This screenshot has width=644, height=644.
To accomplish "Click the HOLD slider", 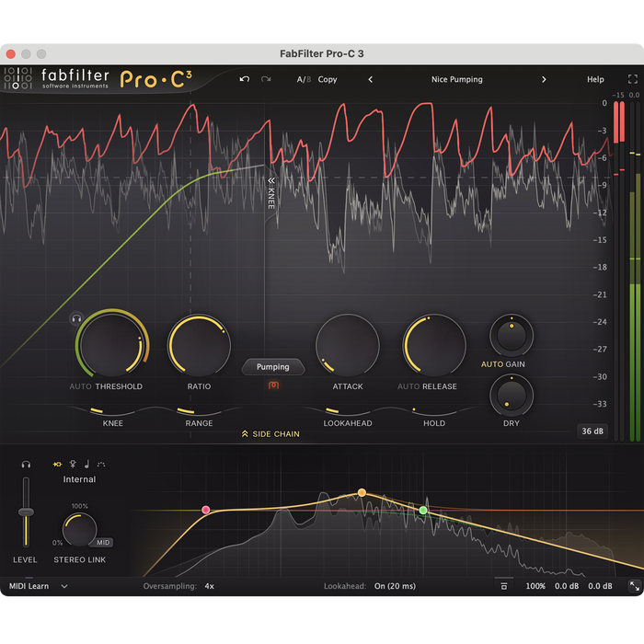I will click(434, 411).
